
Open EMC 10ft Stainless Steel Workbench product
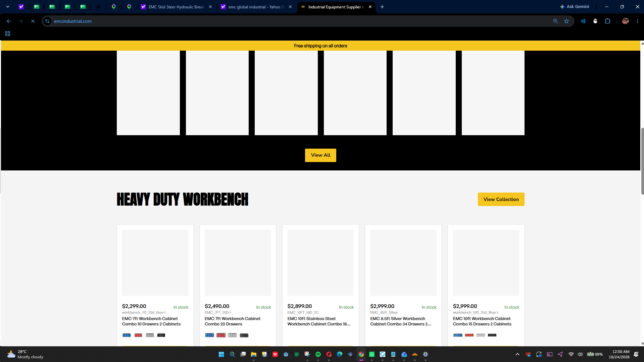click(319, 321)
